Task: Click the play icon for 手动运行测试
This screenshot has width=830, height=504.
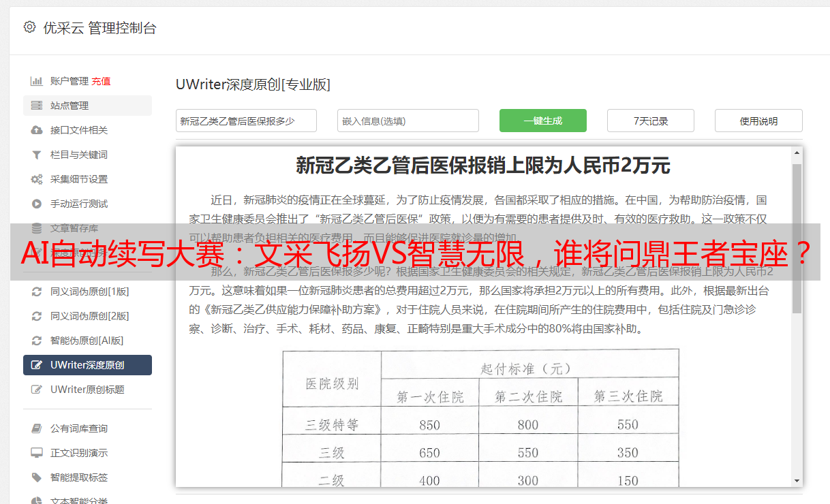Action: (x=37, y=204)
